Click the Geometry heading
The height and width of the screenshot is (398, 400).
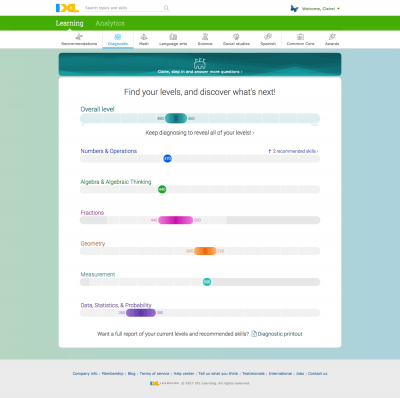pyautogui.click(x=93, y=244)
